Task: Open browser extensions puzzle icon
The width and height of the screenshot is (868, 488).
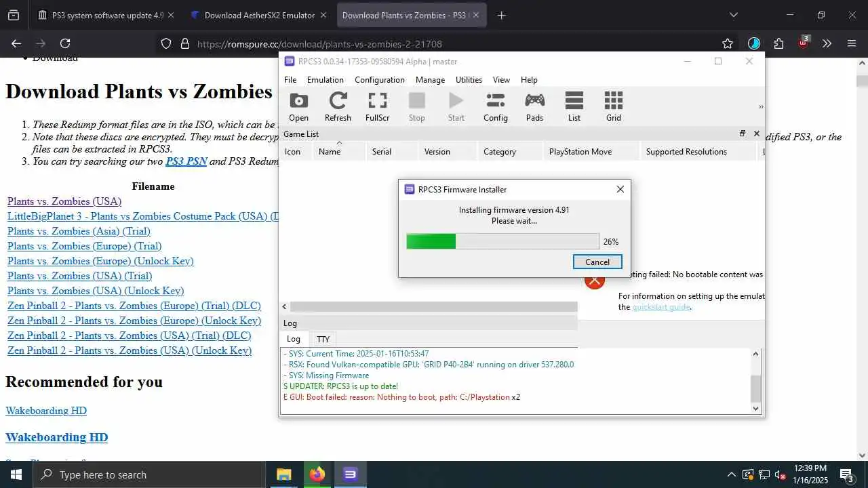Action: click(x=778, y=43)
